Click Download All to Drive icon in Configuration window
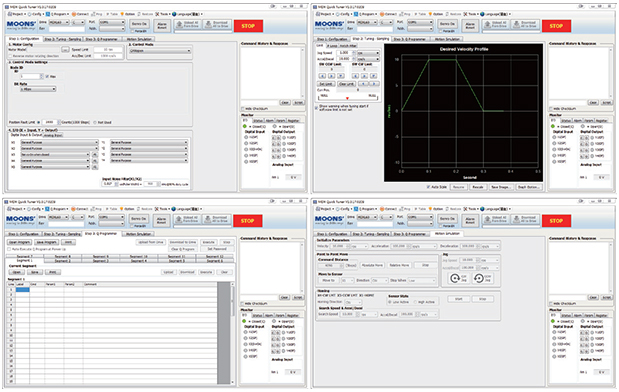 coord(208,24)
